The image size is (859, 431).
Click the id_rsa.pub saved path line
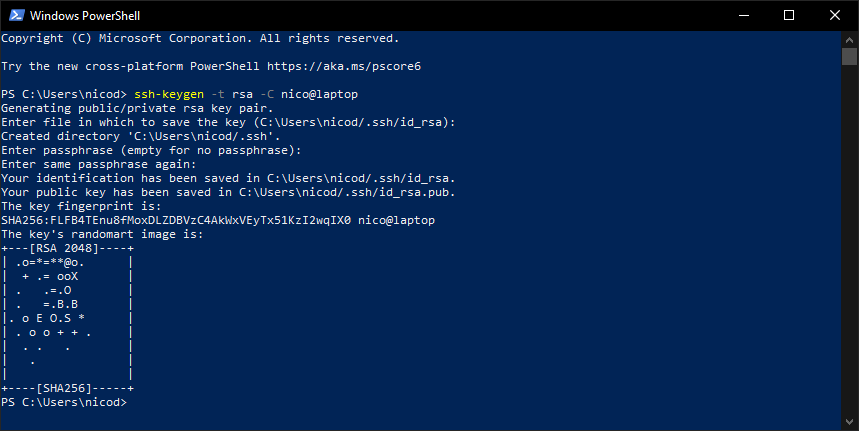228,192
